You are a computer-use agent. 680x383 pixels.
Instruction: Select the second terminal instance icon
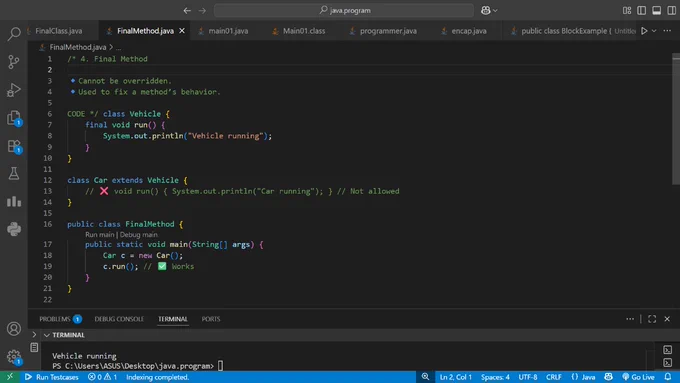(667, 362)
